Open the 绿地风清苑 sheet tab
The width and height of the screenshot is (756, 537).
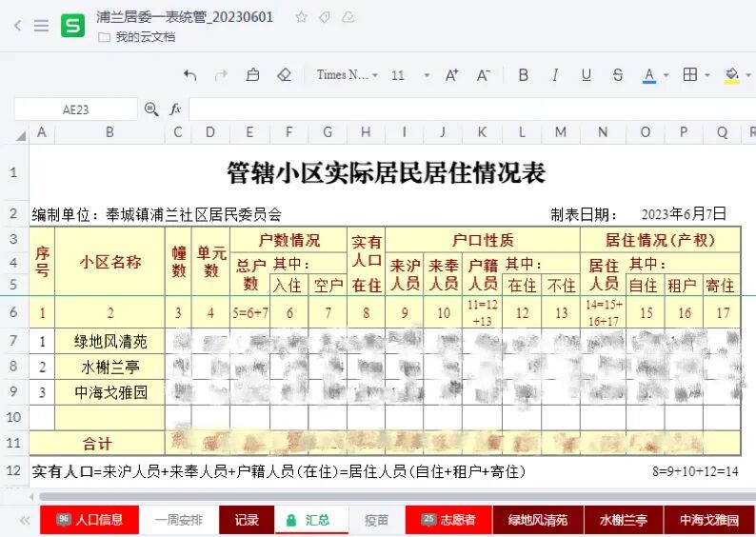pyautogui.click(x=538, y=520)
